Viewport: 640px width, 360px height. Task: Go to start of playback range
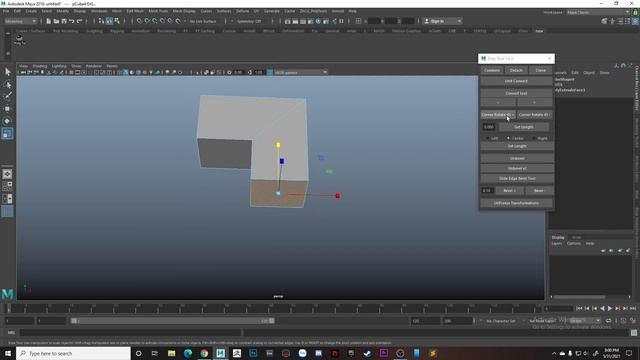(x=579, y=309)
